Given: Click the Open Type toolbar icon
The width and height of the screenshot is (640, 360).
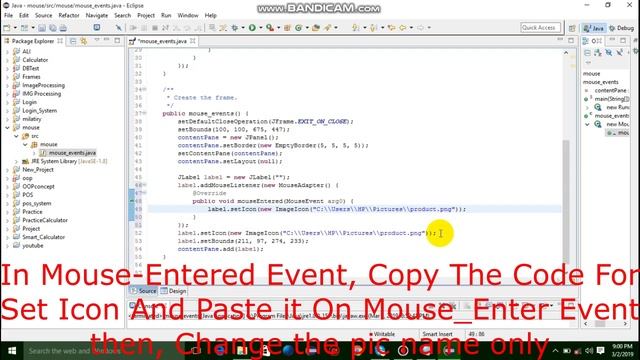Looking at the screenshot, I should pos(316,28).
